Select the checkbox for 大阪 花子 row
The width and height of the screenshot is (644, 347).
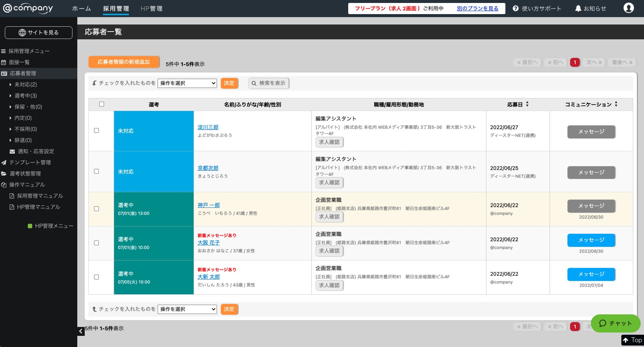point(96,243)
